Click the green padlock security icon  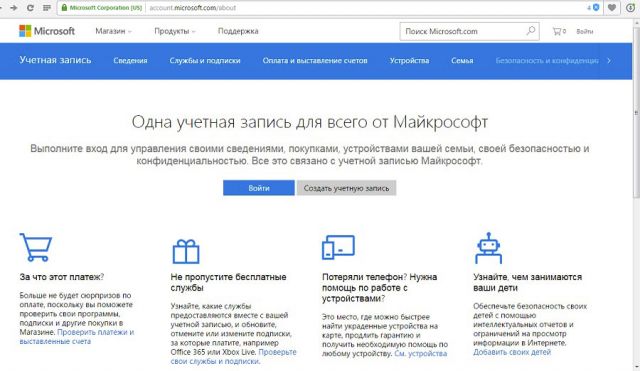(x=64, y=7)
